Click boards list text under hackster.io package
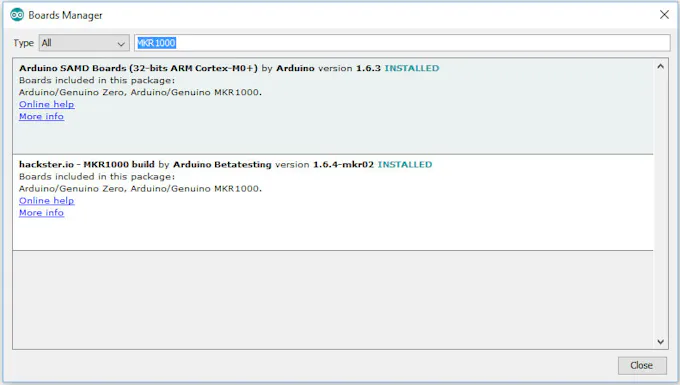 (140, 189)
